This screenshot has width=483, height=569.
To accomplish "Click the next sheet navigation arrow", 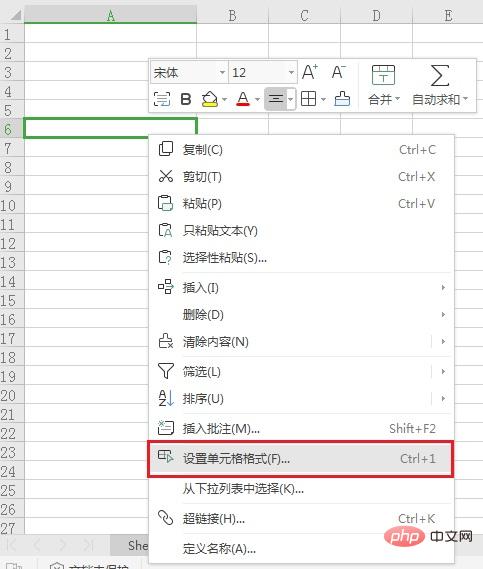I will (62, 545).
